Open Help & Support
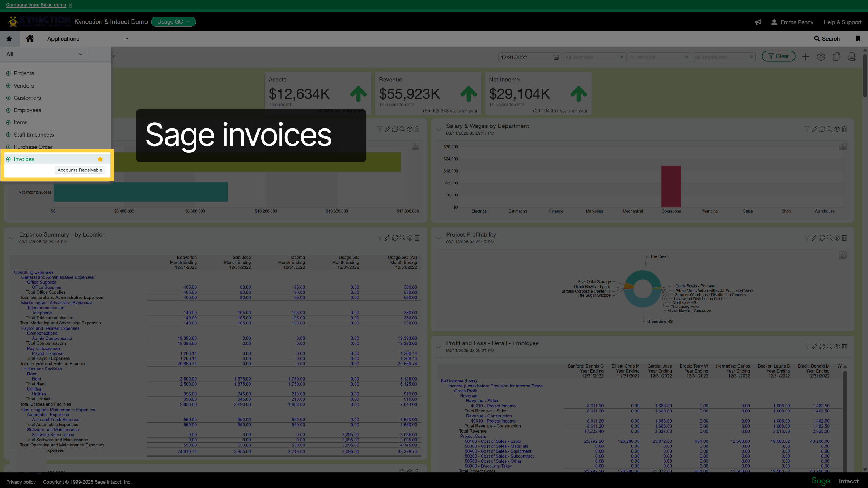Image resolution: width=868 pixels, height=488 pixels. click(x=842, y=22)
